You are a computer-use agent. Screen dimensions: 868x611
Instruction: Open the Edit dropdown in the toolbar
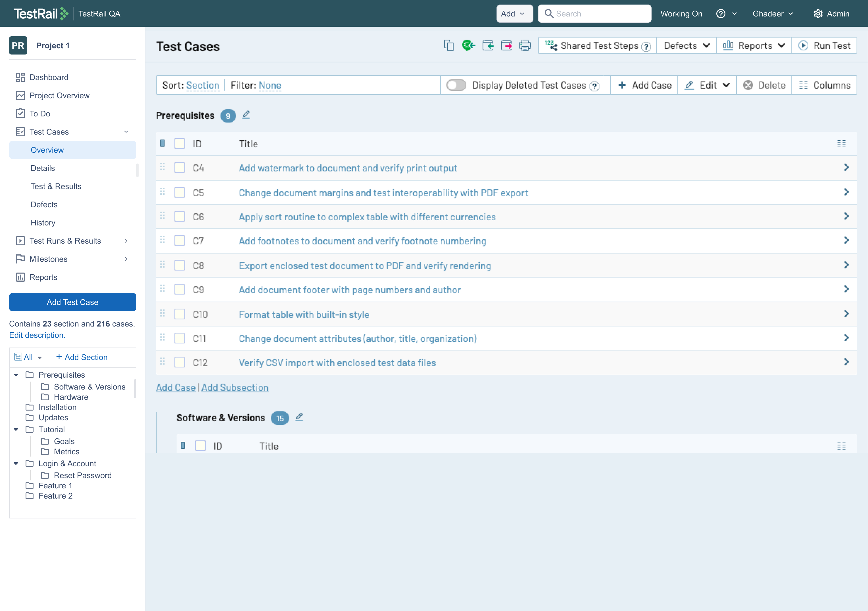(707, 85)
